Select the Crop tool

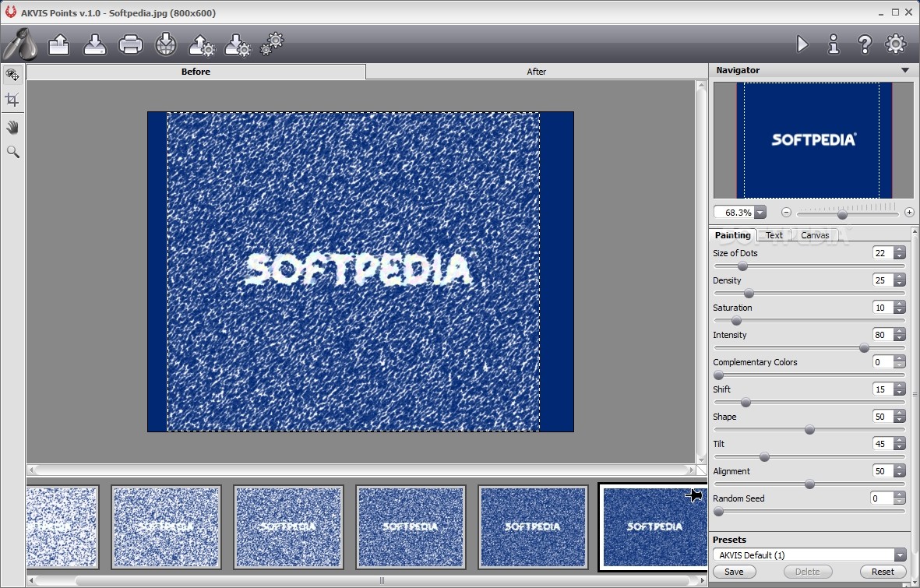(x=12, y=100)
